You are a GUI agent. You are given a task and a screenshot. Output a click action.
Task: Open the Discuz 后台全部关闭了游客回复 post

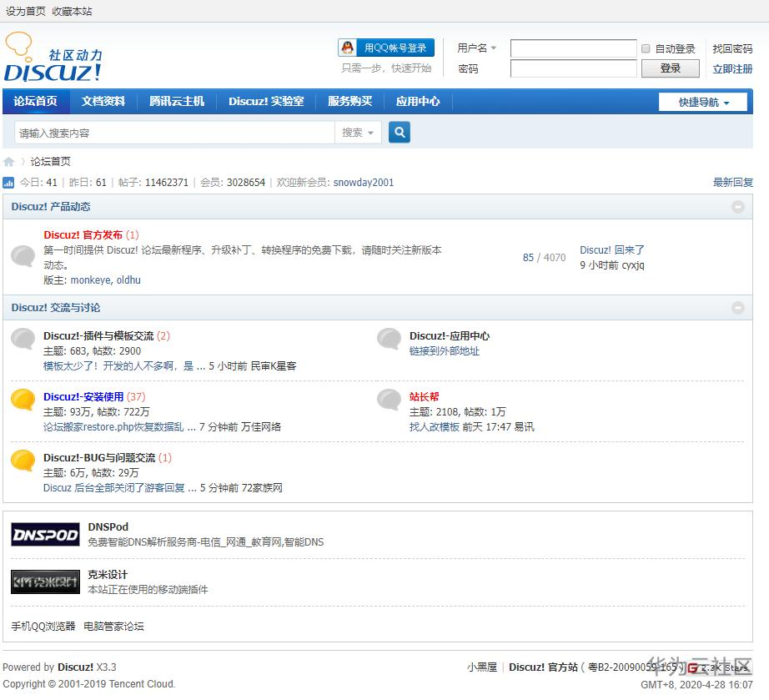pyautogui.click(x=119, y=487)
